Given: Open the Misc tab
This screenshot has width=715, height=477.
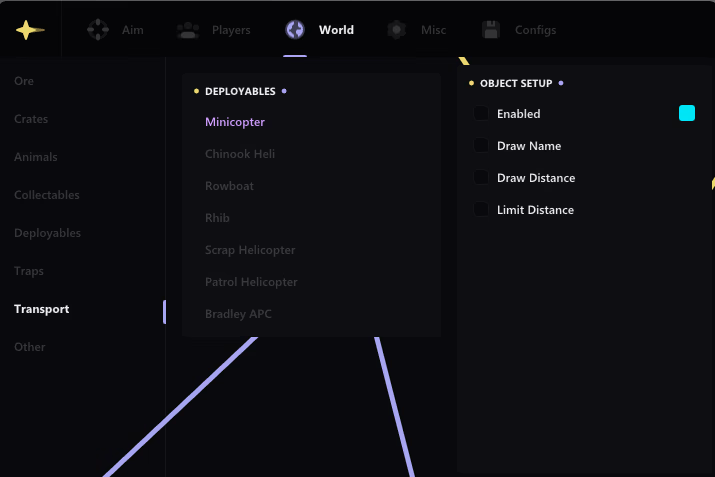Looking at the screenshot, I should coord(433,30).
